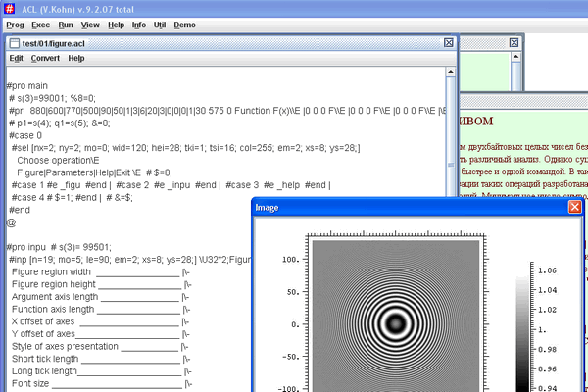Click the 'X offset of axes' line
This screenshot has height=392, width=588.
tap(101, 321)
